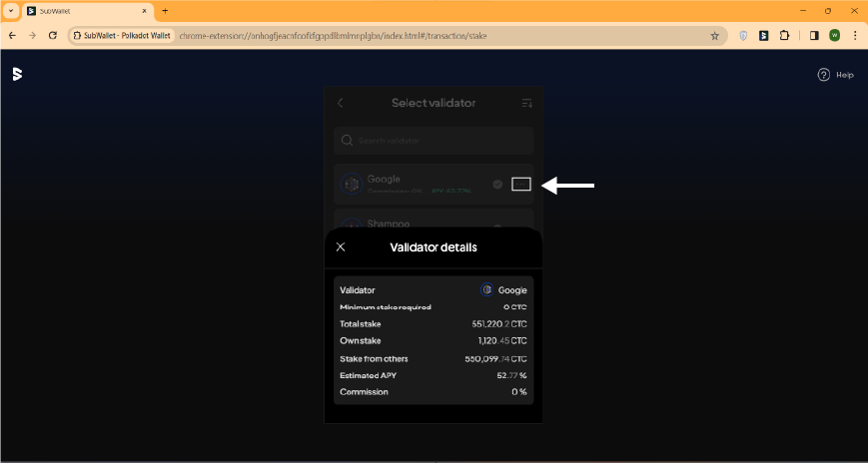Click the Select validator heading
The image size is (868, 463).
click(x=434, y=103)
